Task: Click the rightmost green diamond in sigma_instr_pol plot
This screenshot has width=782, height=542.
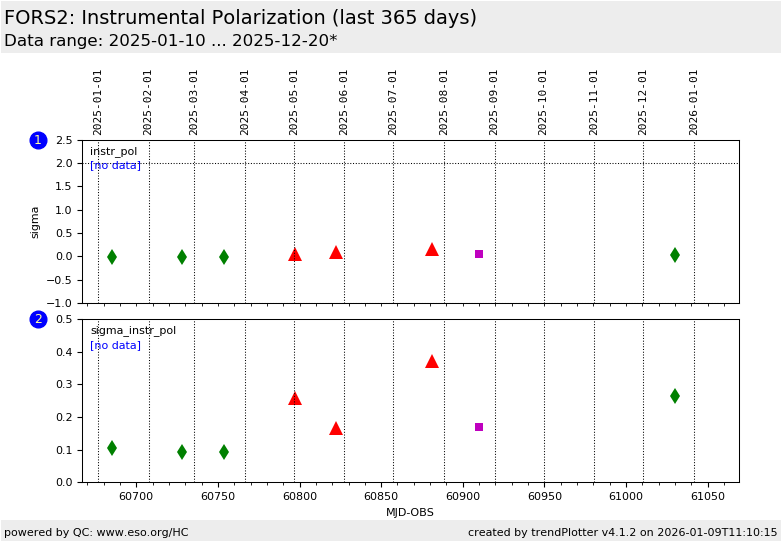Action: pos(675,396)
